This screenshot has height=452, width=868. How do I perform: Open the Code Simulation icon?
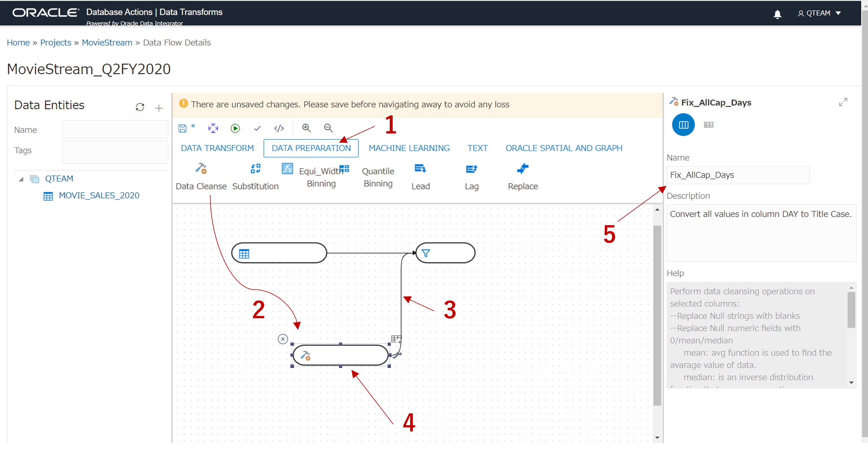pyautogui.click(x=279, y=128)
